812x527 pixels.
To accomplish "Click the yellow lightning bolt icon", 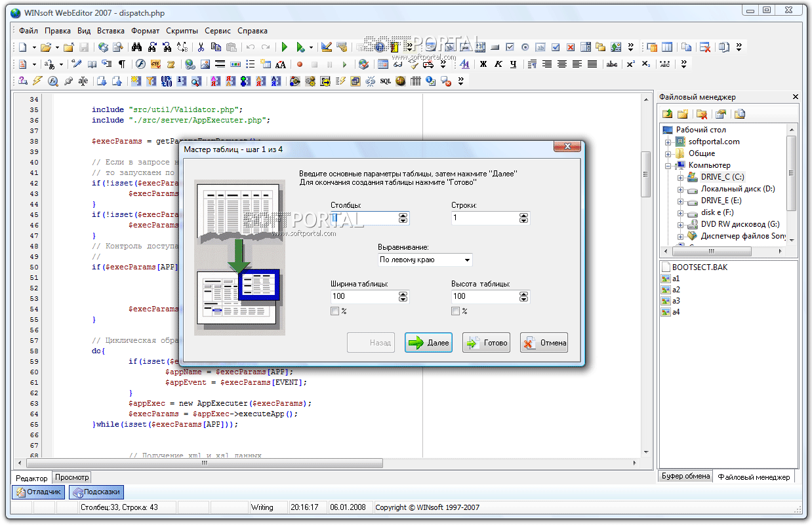I will coord(37,81).
